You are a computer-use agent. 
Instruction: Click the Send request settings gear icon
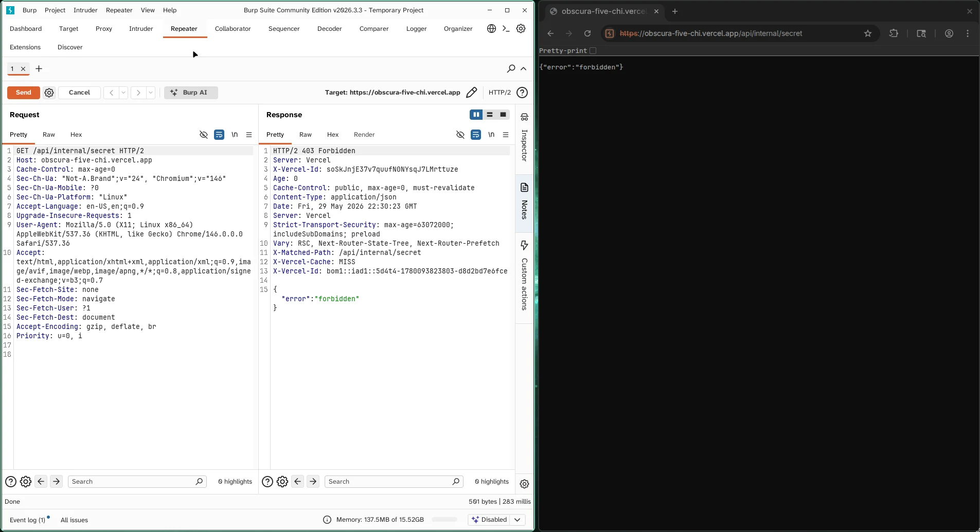(49, 93)
